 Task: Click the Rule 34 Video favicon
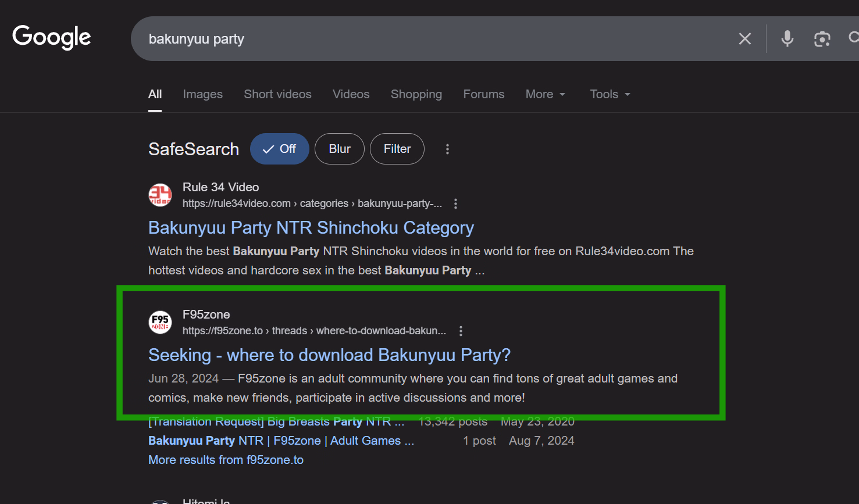coord(160,195)
